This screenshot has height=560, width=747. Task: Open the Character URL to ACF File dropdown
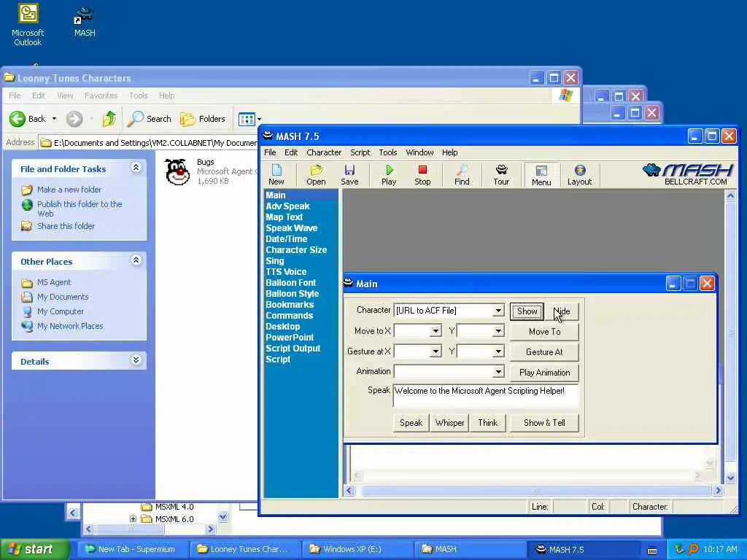[x=498, y=311]
